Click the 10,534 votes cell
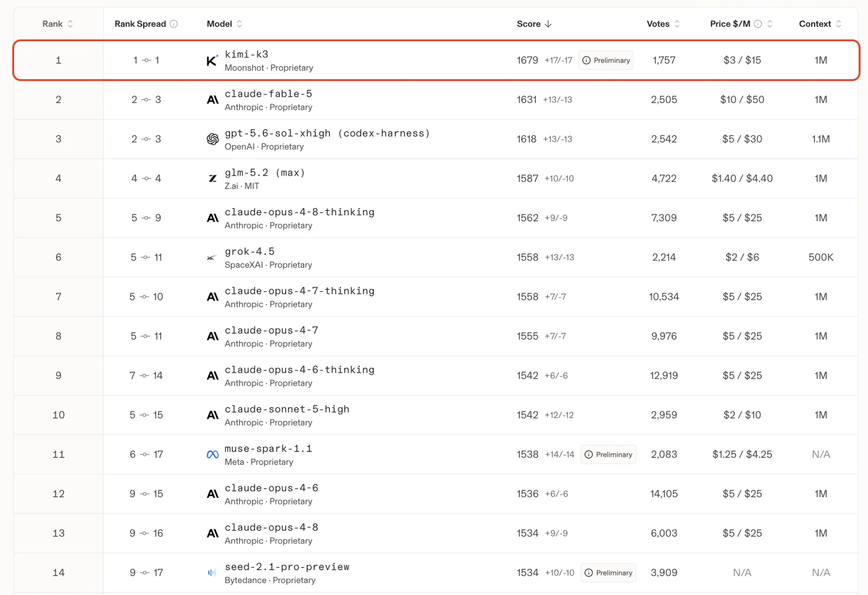Image resolution: width=868 pixels, height=595 pixels. [664, 297]
